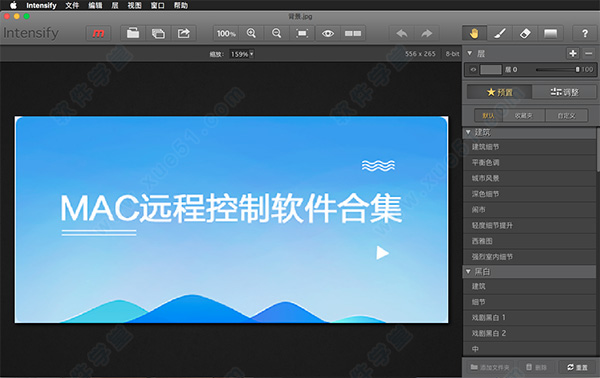Apply the 西雅图 preset
The height and width of the screenshot is (378, 600).
point(530,241)
